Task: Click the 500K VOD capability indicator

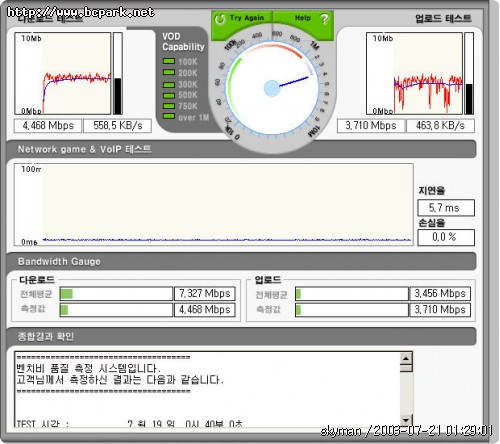Action: tap(169, 95)
